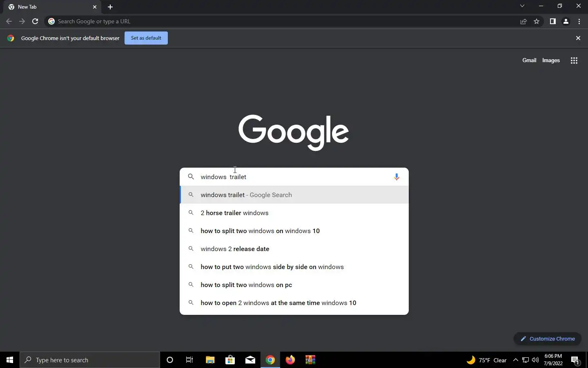Open the weather widget showing 75°F Clear
588x368 pixels.
coord(486,360)
